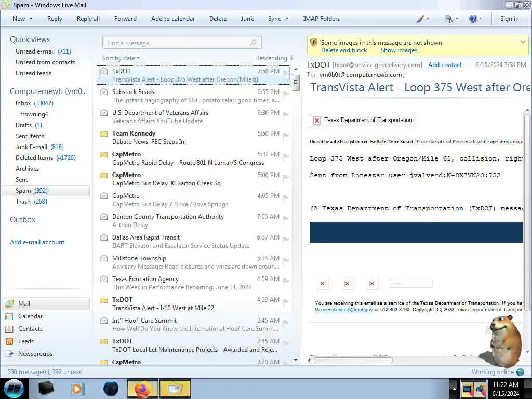Expand the Menus dropdown arrow
The height and width of the screenshot is (399, 532).
coord(457,19)
